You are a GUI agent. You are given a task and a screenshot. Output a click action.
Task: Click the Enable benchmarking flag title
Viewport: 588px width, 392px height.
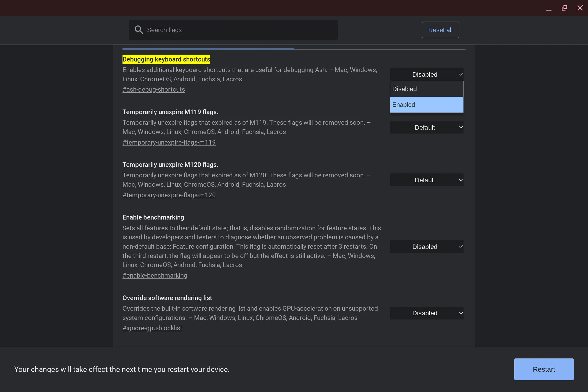153,217
